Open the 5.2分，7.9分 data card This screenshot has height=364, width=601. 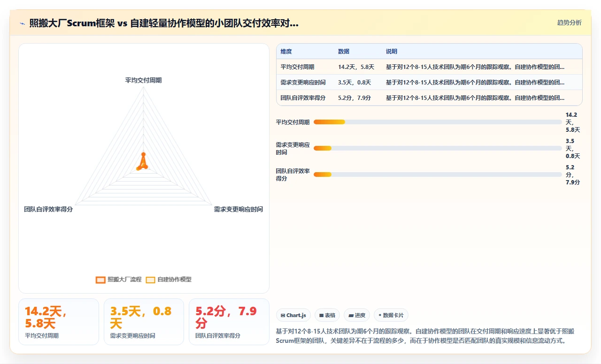click(229, 322)
